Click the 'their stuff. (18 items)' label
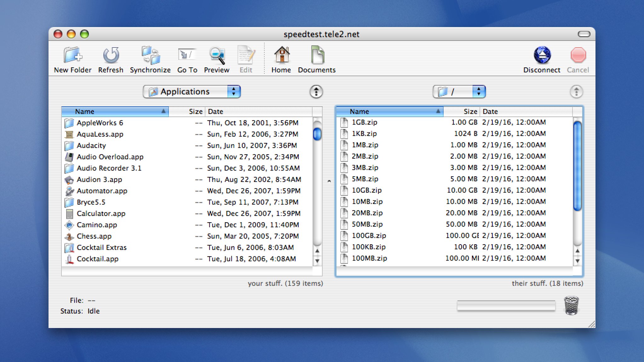Viewport: 644px width, 362px height. point(548,283)
